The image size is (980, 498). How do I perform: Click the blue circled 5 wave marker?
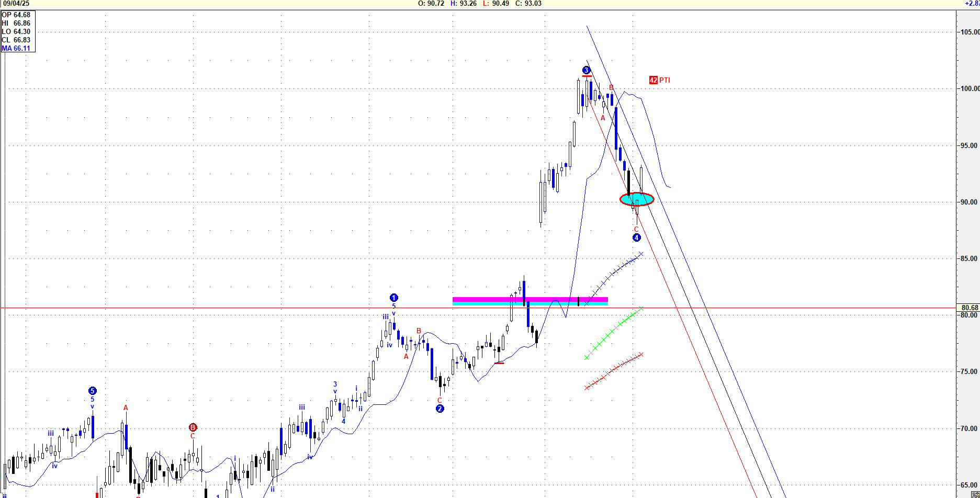pos(92,391)
